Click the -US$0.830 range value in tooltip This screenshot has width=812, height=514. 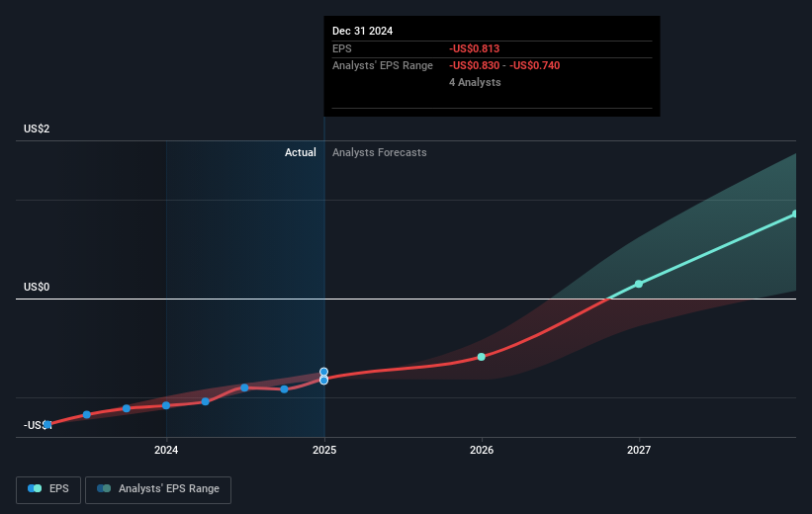(475, 66)
